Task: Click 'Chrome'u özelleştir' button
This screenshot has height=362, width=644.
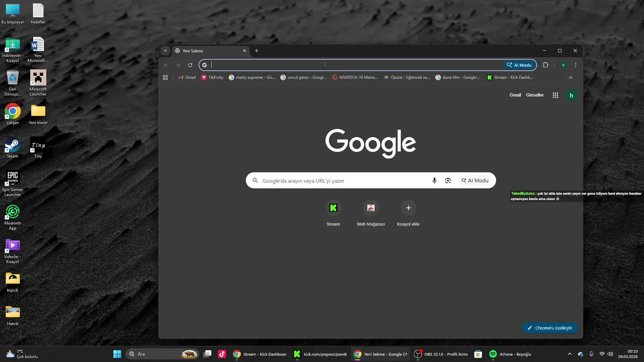Action: (550, 328)
